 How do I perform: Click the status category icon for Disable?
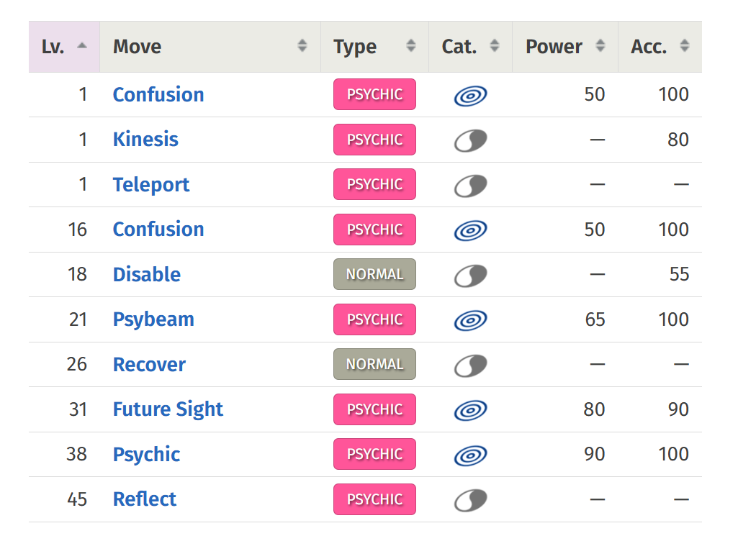point(471,276)
